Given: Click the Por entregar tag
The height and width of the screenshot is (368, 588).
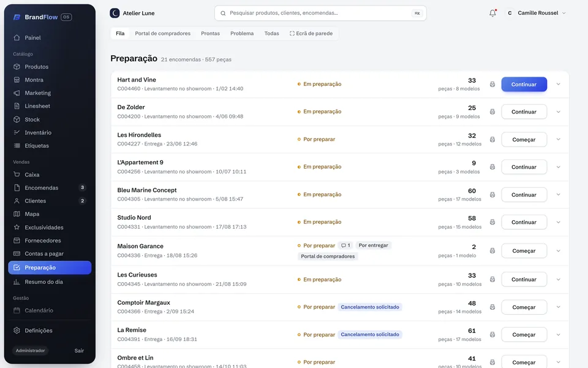Looking at the screenshot, I should pos(373,245).
